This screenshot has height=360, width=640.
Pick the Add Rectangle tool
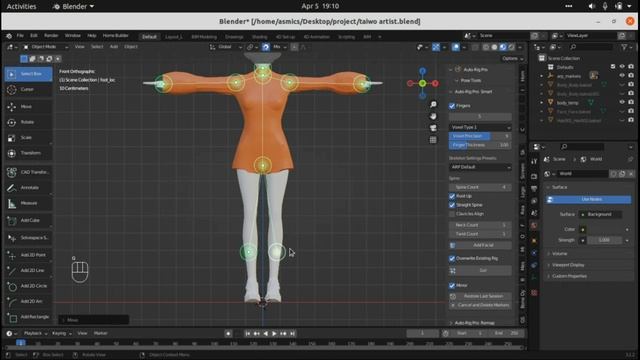pos(28,317)
